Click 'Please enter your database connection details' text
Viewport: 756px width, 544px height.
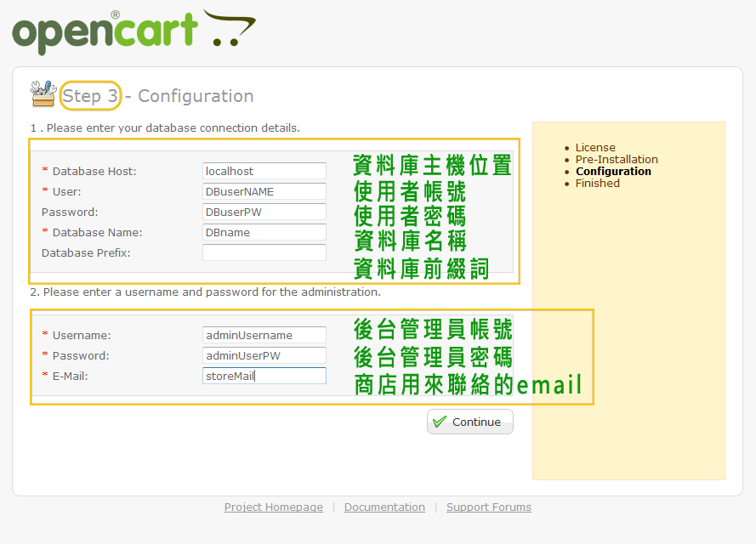tap(173, 127)
